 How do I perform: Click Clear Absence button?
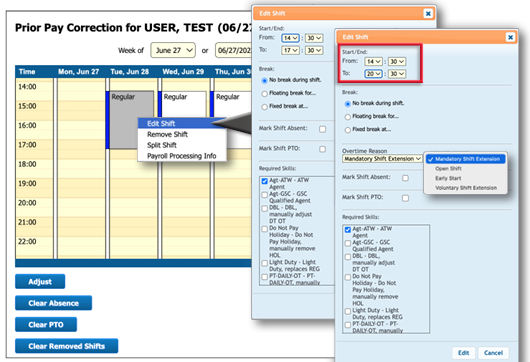pos(53,303)
